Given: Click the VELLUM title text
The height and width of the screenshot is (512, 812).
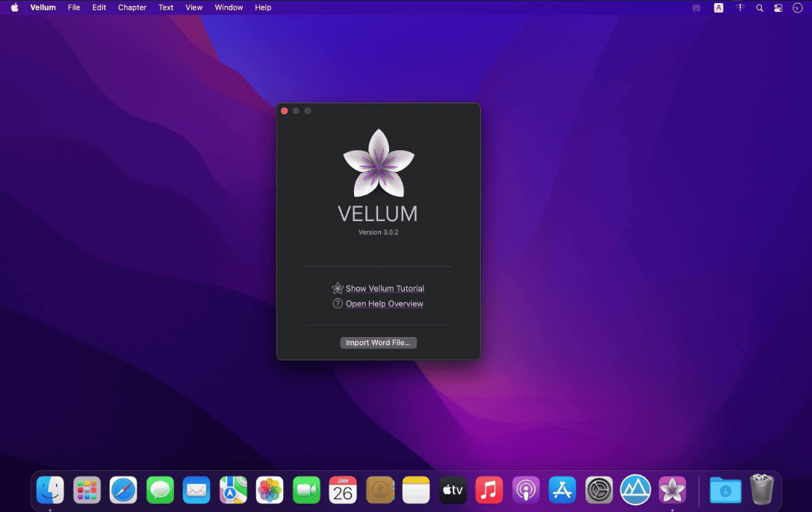Looking at the screenshot, I should 377,214.
